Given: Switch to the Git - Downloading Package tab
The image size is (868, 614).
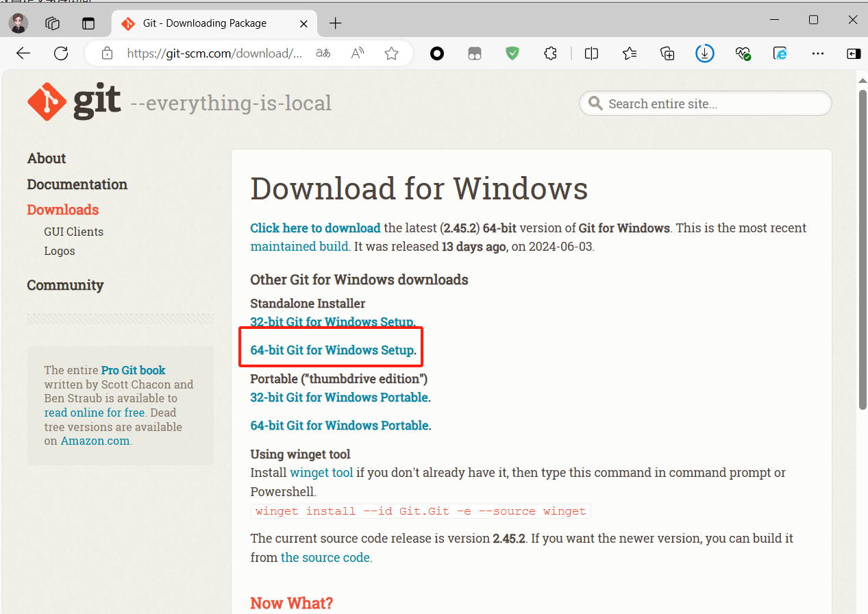Looking at the screenshot, I should [204, 23].
